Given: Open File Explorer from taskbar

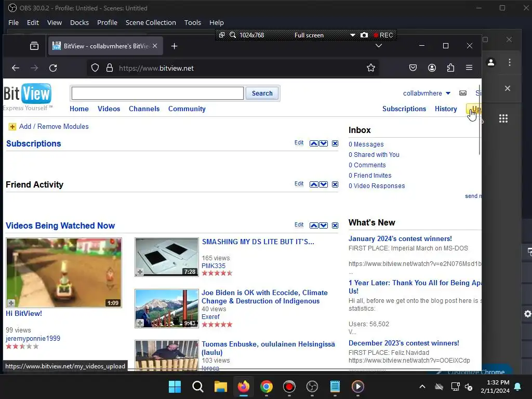Looking at the screenshot, I should (220, 387).
